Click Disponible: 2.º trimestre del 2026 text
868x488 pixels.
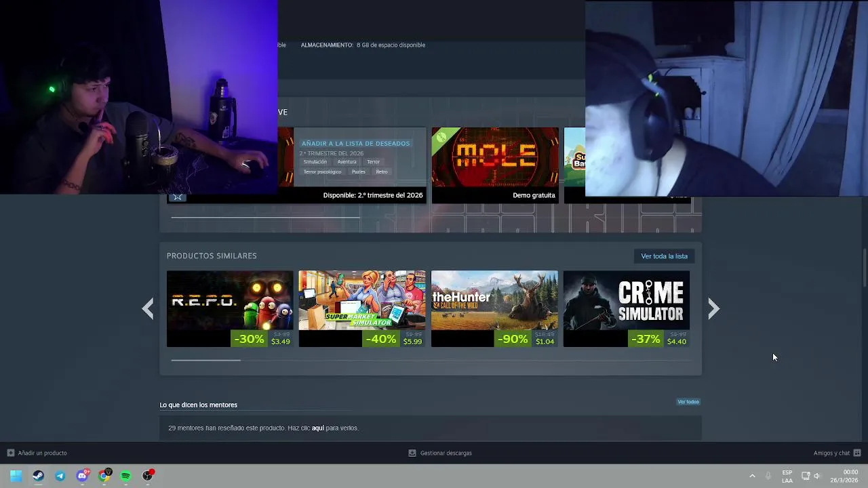[373, 195]
